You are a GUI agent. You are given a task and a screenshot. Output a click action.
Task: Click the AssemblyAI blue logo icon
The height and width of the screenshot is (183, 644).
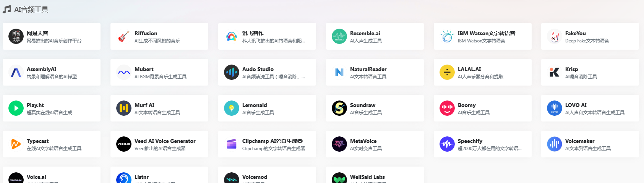16,72
